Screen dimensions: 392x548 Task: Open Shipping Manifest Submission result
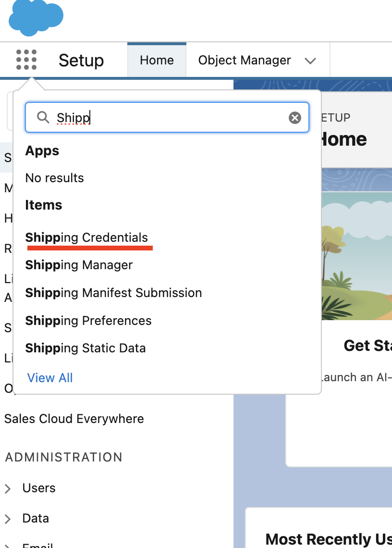[113, 293]
